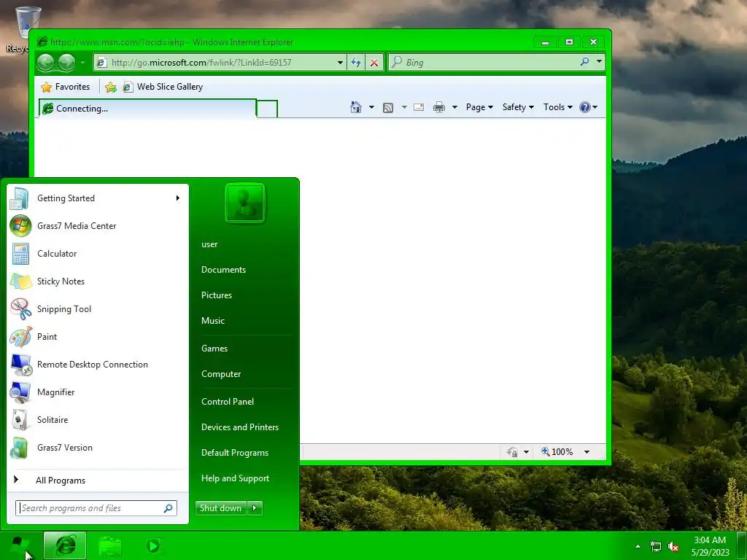Open a new blank tab
747x560 pixels.
click(x=267, y=109)
